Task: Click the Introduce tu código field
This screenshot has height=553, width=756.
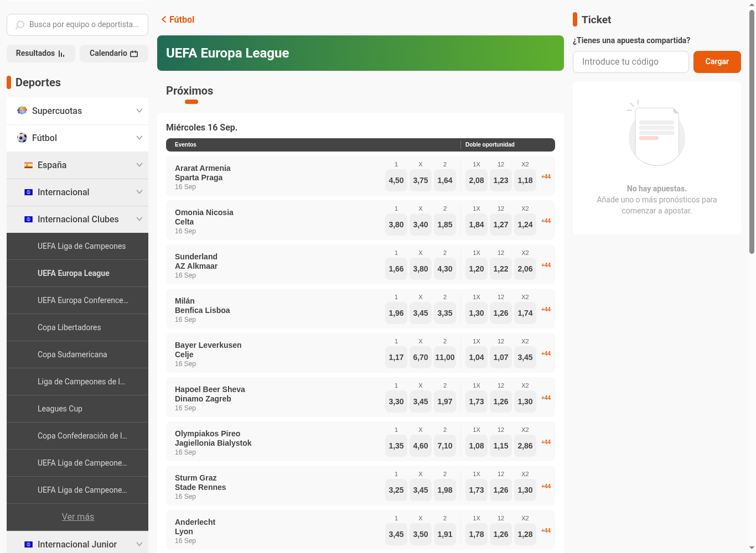Action: (x=631, y=62)
